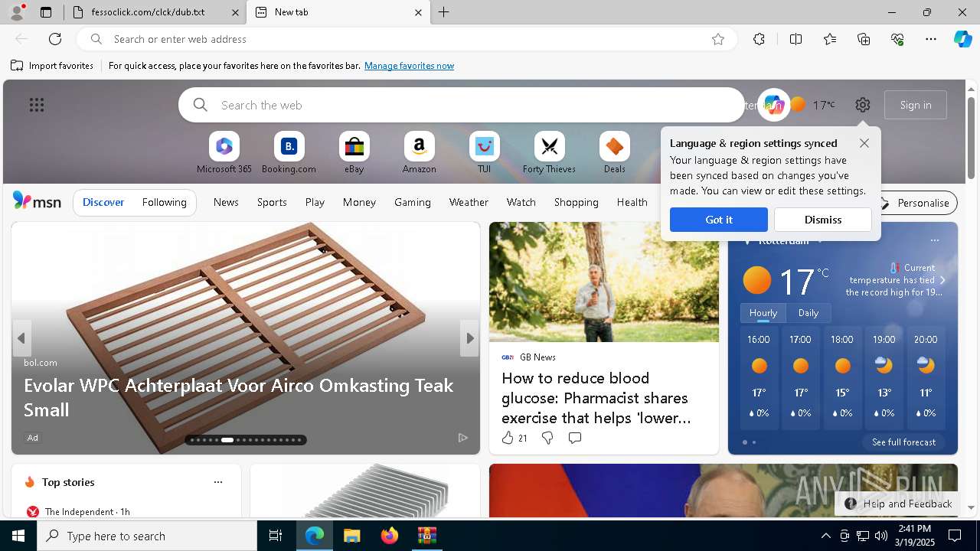
Task: Open Settings and more ellipsis menu
Action: (931, 39)
